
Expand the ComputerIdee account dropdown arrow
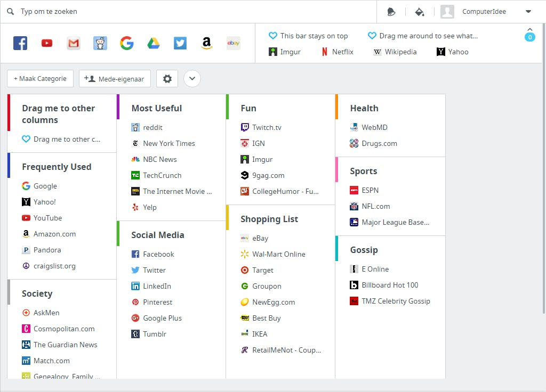[528, 12]
